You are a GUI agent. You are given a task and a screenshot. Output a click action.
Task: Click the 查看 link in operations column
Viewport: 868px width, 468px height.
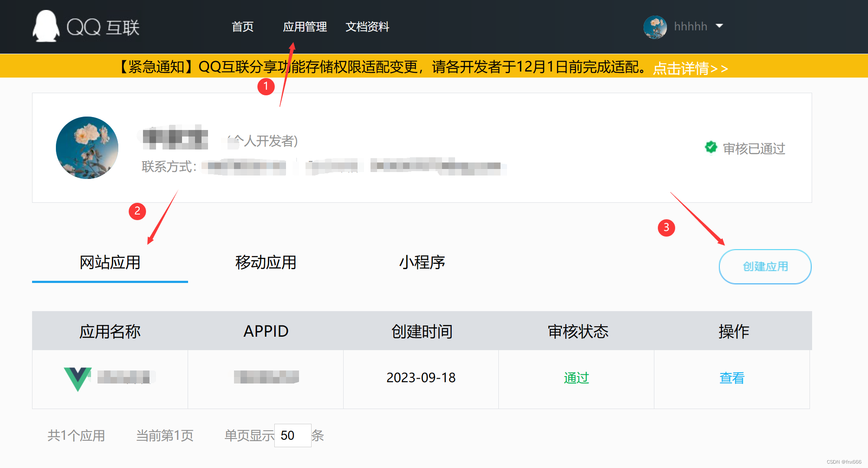pyautogui.click(x=731, y=378)
